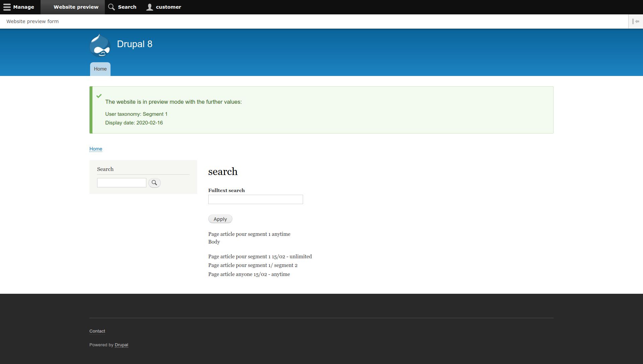Open the Drupal link next to Powered by

pyautogui.click(x=121, y=345)
